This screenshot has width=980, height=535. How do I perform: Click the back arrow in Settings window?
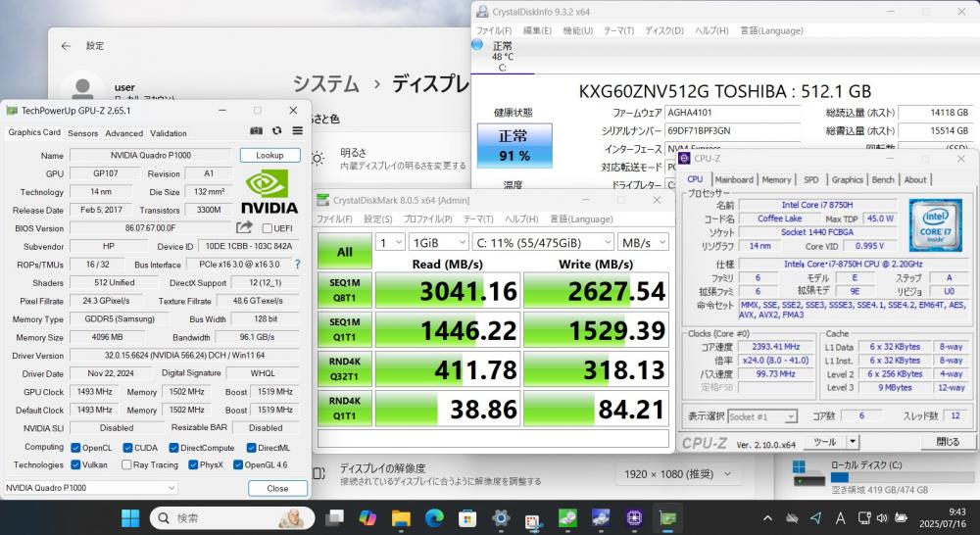pos(66,46)
